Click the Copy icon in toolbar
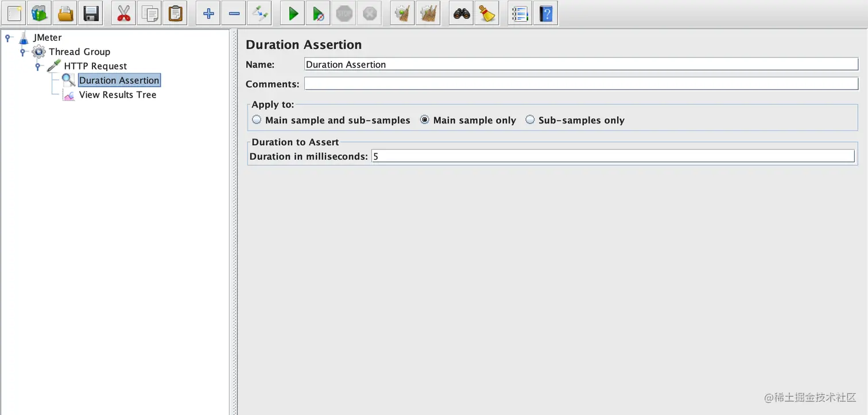868x415 pixels. coord(150,13)
